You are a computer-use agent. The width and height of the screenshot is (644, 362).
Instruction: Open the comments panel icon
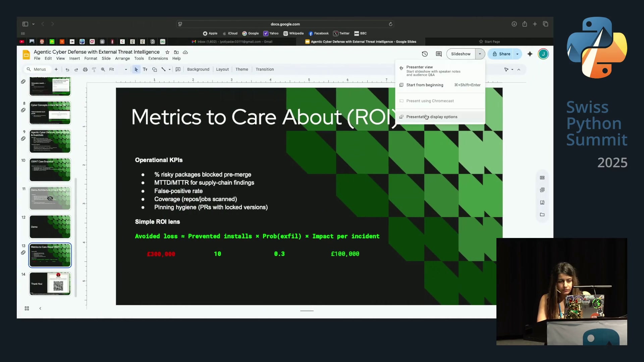(x=439, y=54)
